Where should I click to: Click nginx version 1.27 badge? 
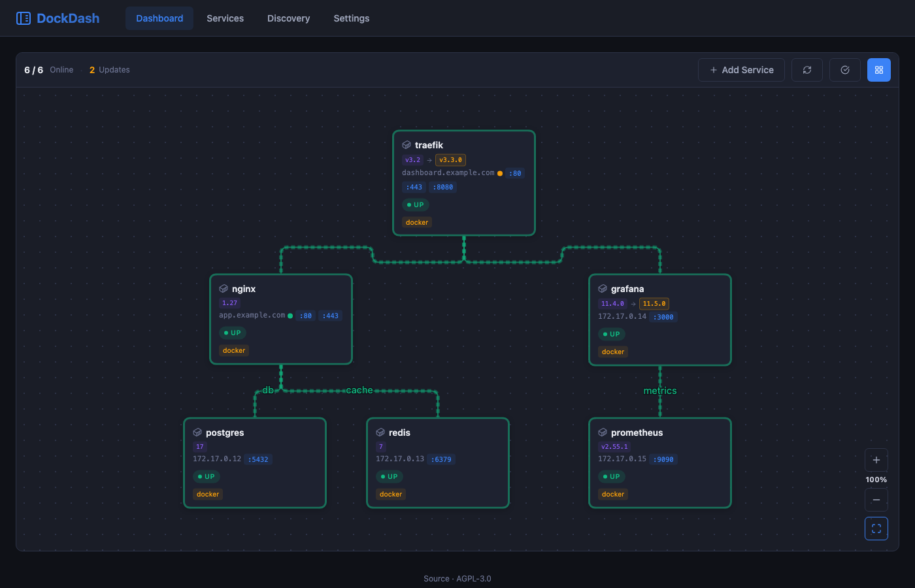click(229, 303)
